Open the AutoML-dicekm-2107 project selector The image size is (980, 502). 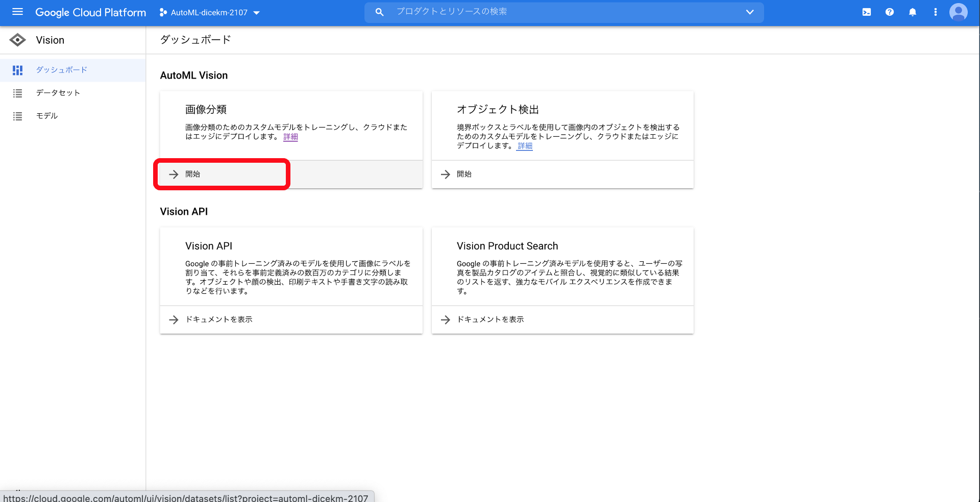(210, 12)
